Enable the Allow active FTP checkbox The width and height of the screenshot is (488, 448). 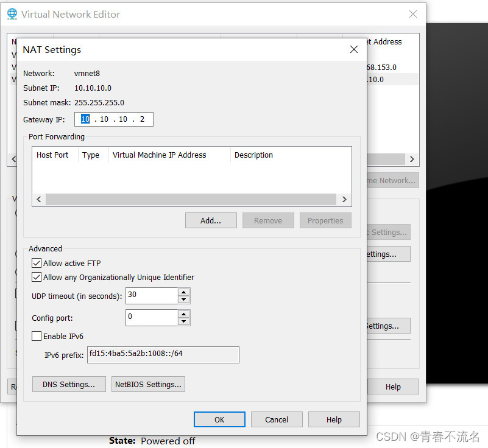[37, 263]
